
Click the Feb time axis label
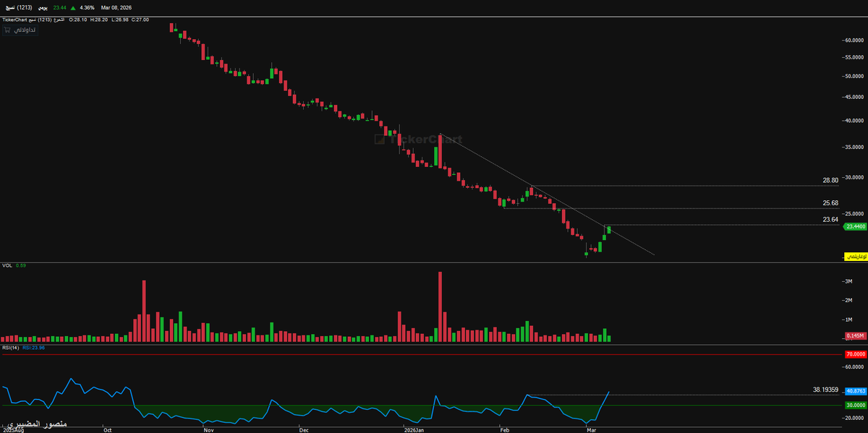(506, 429)
